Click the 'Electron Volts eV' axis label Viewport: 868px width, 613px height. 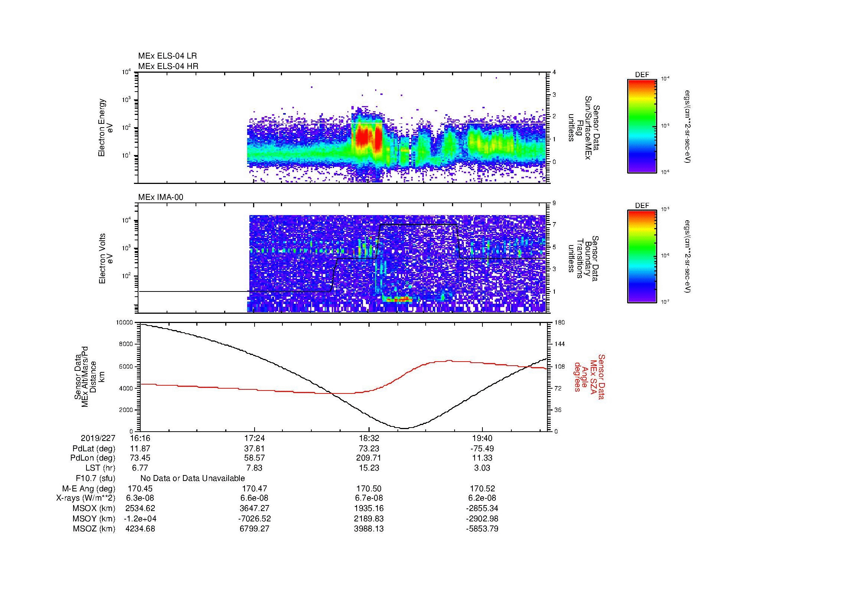point(105,259)
